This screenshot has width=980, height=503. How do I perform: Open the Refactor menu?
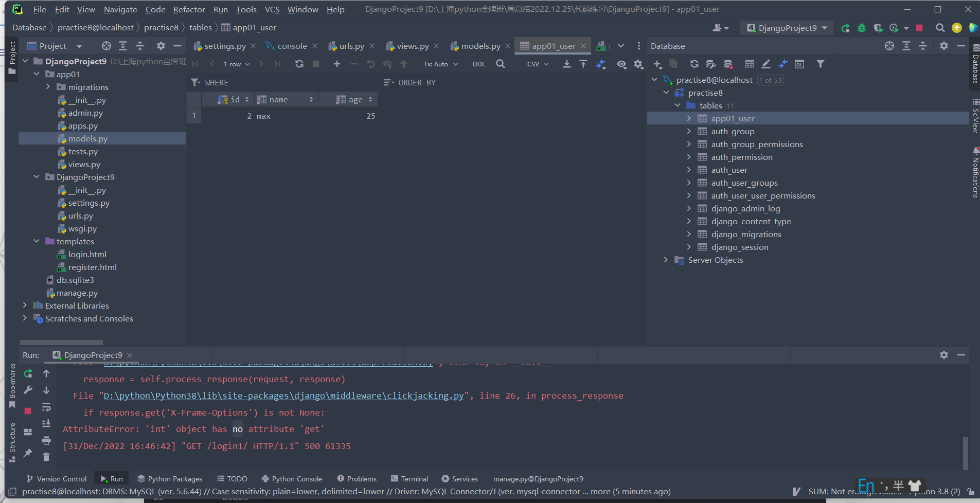click(189, 9)
